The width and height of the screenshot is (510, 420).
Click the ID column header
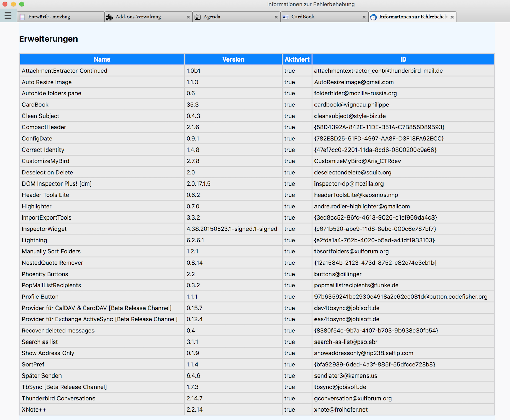click(403, 59)
